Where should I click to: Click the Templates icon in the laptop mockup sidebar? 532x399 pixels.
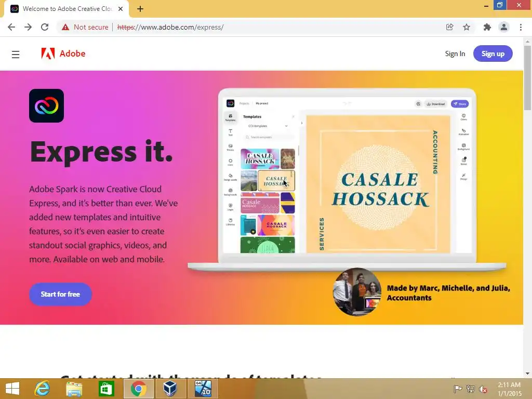click(x=230, y=117)
